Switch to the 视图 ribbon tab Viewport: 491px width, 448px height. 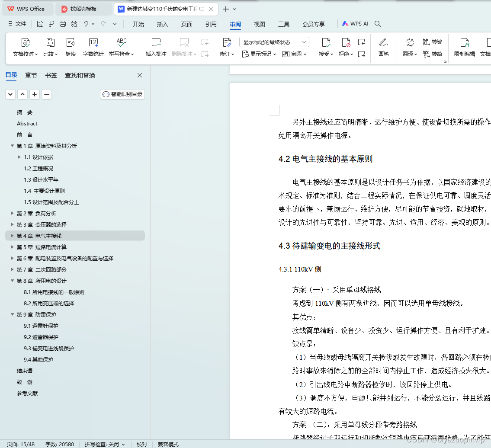259,24
